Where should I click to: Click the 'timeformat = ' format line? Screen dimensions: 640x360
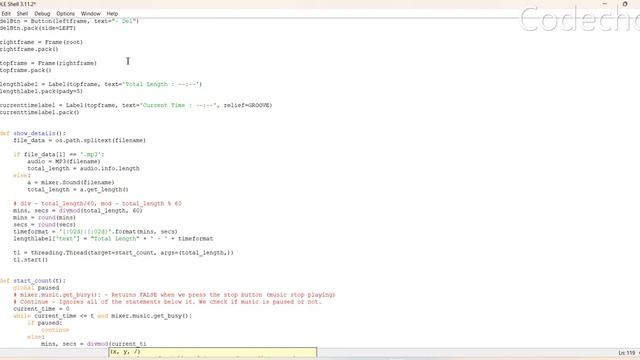pos(95,231)
